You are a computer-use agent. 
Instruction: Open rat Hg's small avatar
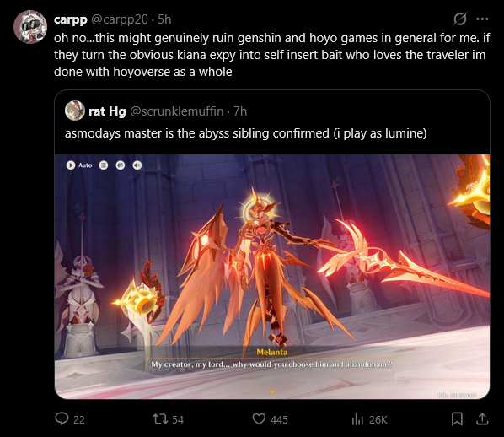point(74,111)
